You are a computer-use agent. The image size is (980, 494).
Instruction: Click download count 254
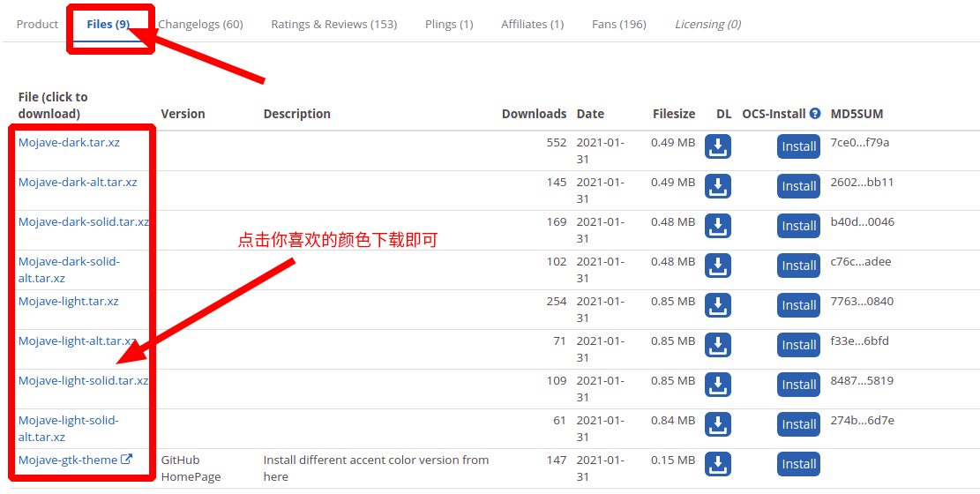pyautogui.click(x=557, y=302)
